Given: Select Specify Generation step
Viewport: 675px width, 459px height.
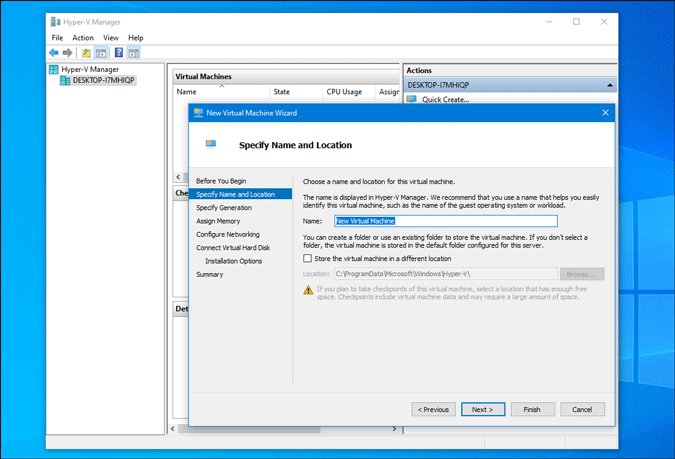Looking at the screenshot, I should coord(224,208).
